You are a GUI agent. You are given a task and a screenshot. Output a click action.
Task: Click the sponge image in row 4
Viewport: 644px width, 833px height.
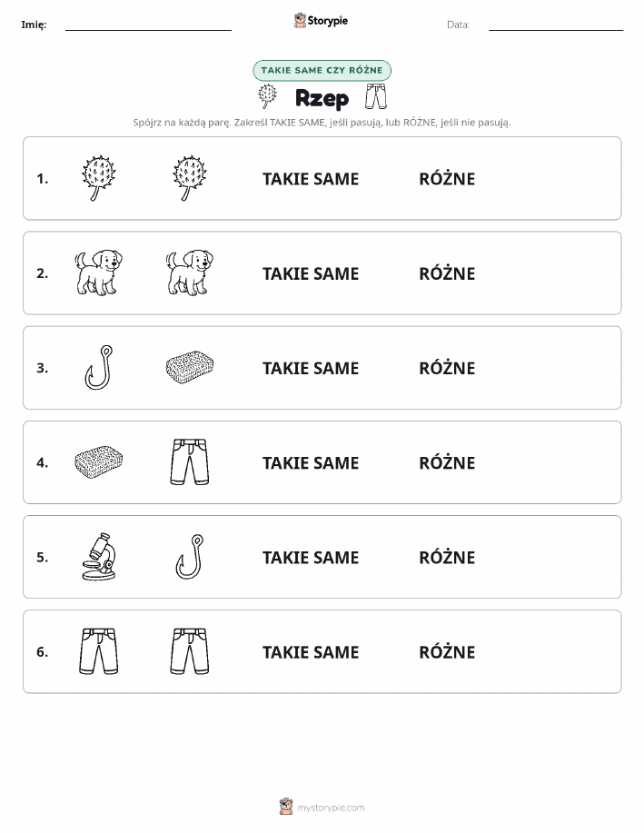[99, 461]
